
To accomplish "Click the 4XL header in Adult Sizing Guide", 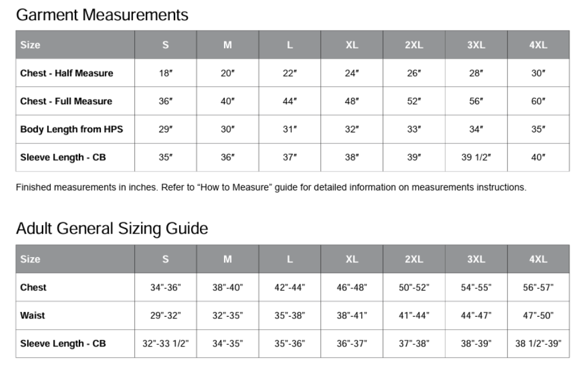I will point(538,260).
